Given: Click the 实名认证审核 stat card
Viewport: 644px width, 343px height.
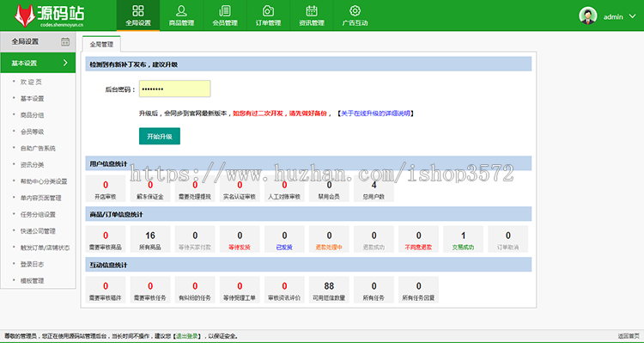Looking at the screenshot, I should click(x=240, y=189).
